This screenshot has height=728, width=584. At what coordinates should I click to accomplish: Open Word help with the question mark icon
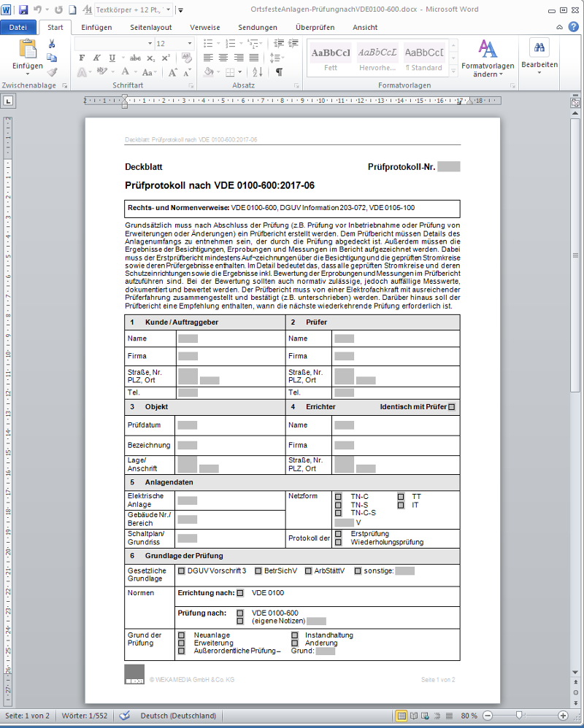click(x=573, y=27)
